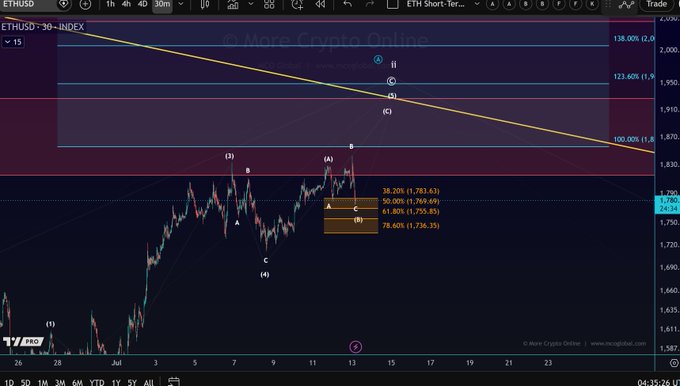Screen dimensions: 680x386
Task: Select the 30m timeframe
Action: coord(162,4)
